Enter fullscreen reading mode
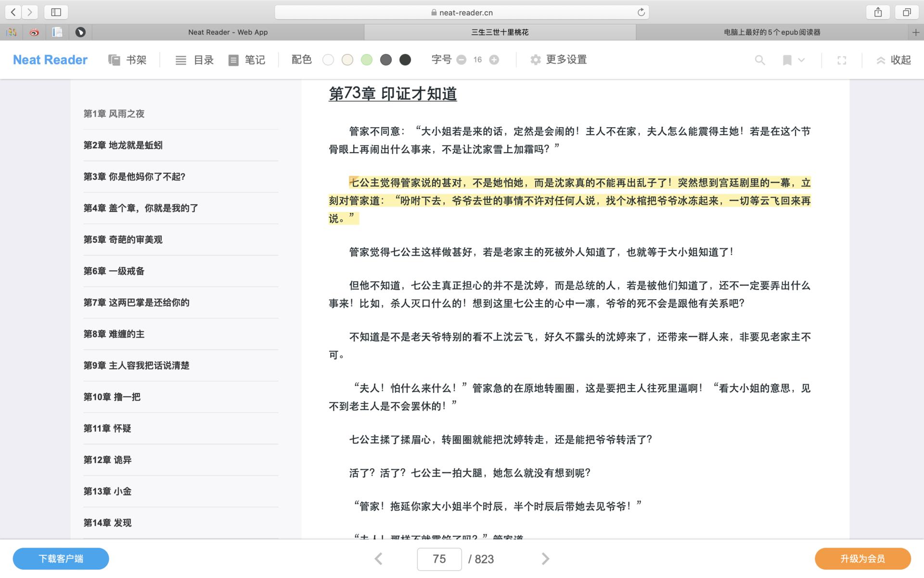 842,60
